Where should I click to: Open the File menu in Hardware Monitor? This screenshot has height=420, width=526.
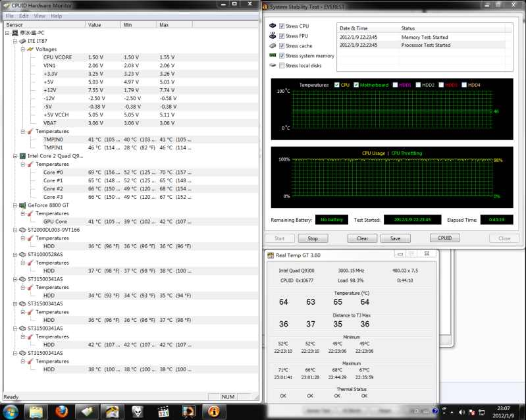click(9, 16)
